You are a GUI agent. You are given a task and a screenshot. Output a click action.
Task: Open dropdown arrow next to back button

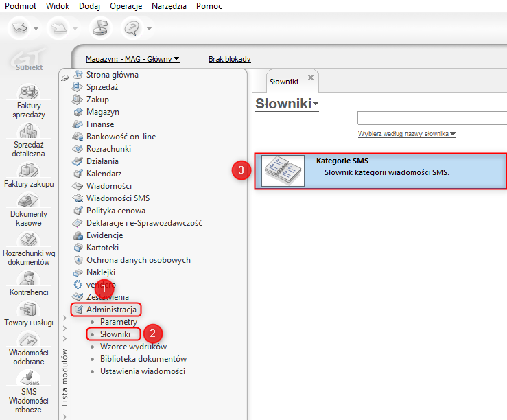[36, 28]
